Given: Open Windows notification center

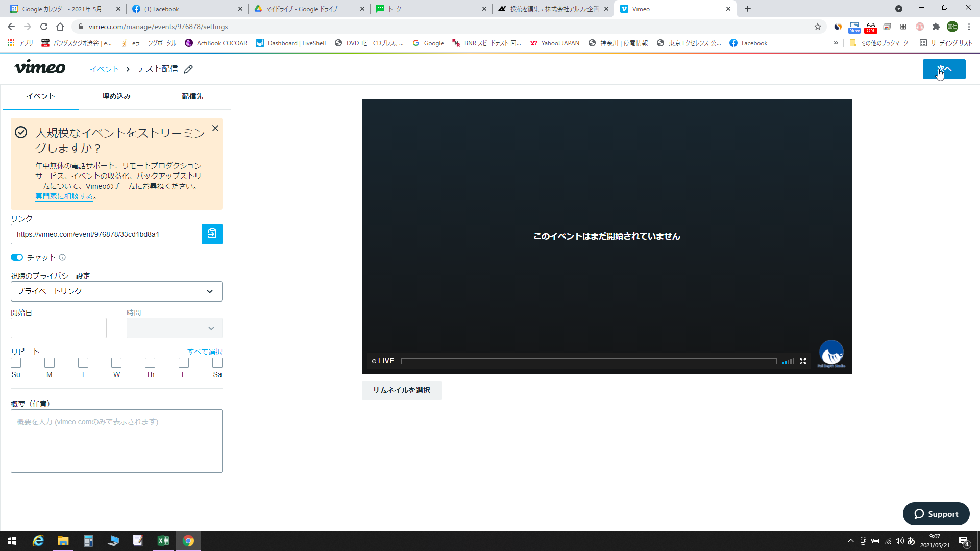Looking at the screenshot, I should point(964,541).
